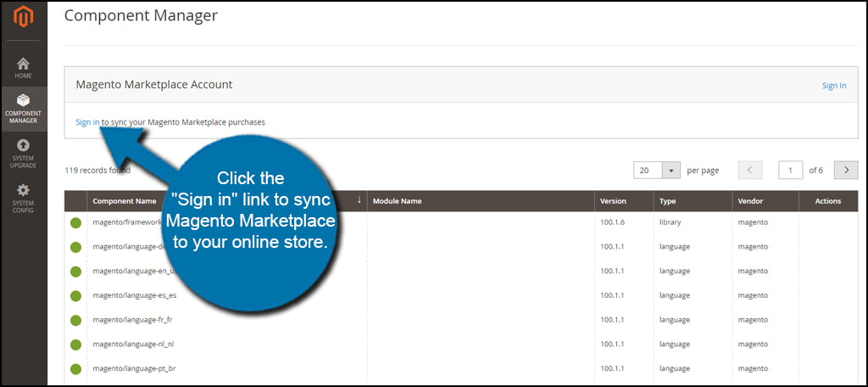
Task: Select the magento/language-fr_fr component name
Action: click(x=133, y=320)
